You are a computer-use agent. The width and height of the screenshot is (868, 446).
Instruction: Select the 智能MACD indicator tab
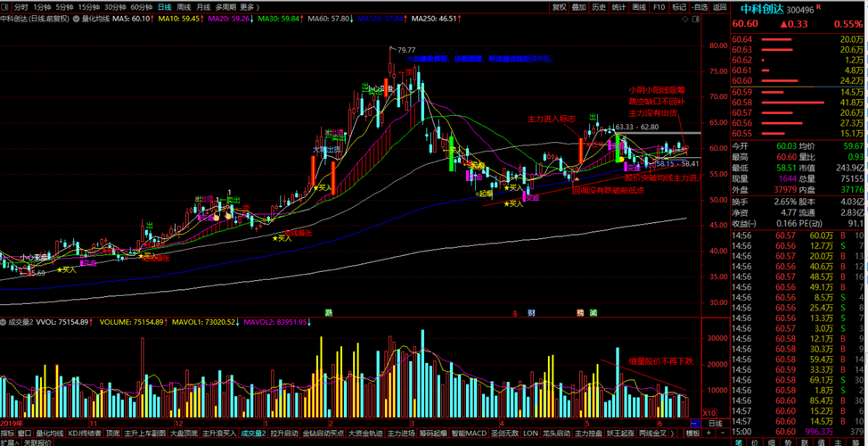[464, 433]
